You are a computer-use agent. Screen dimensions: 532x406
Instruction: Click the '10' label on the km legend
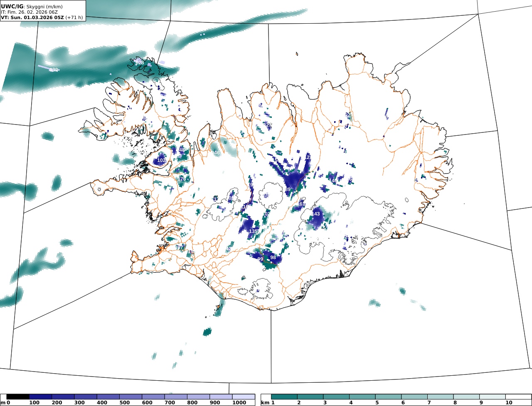tap(508, 403)
